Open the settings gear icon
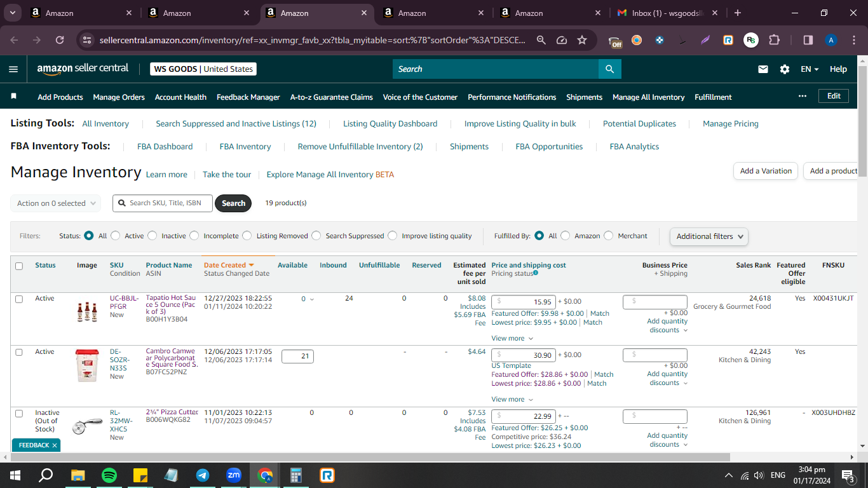868x488 pixels. [785, 69]
